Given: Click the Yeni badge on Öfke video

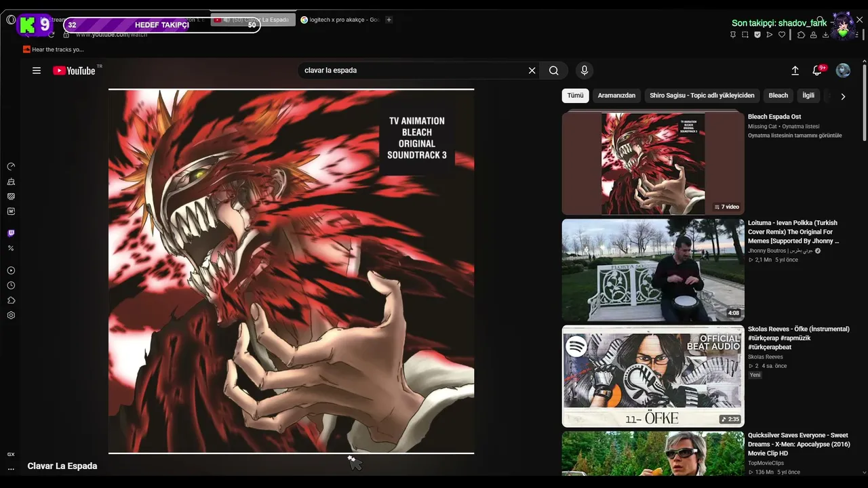Looking at the screenshot, I should click(x=755, y=375).
